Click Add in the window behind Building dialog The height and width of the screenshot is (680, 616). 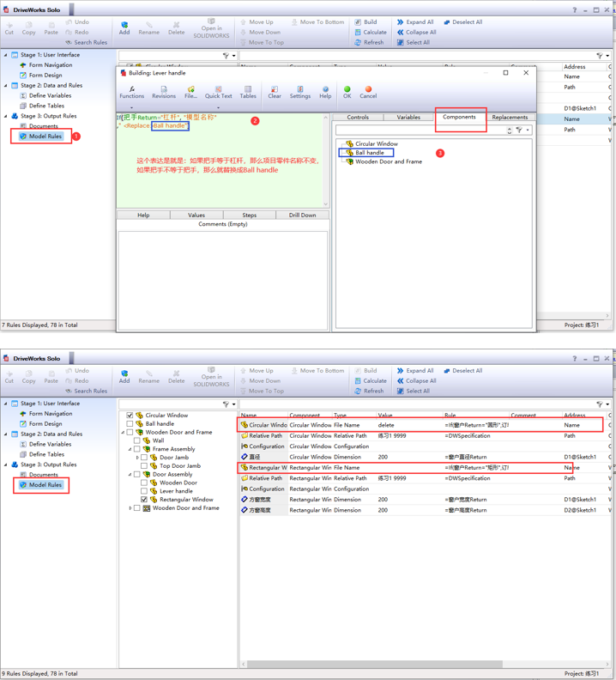(x=124, y=27)
